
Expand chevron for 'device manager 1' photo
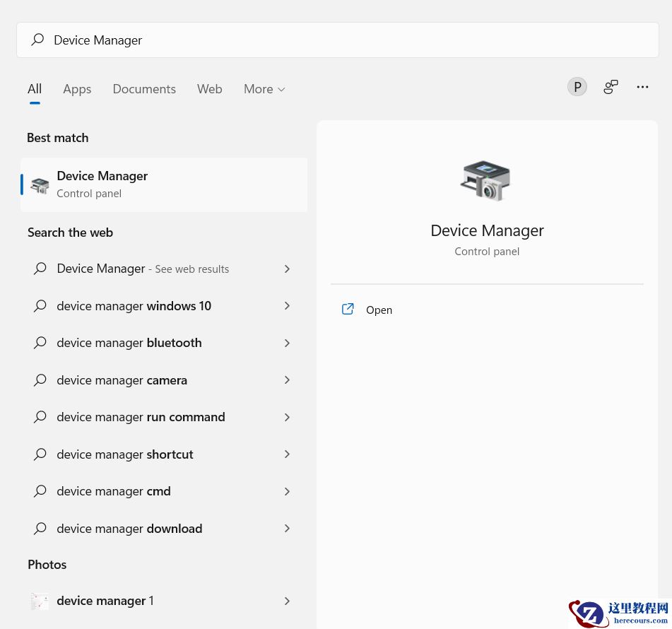point(287,601)
